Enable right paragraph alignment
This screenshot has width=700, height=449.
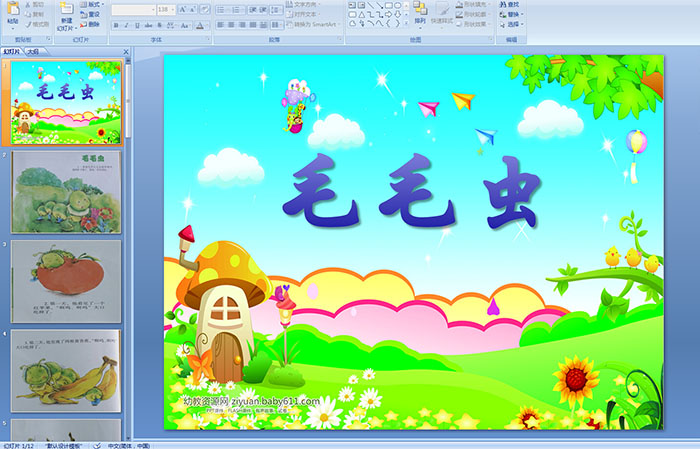242,25
